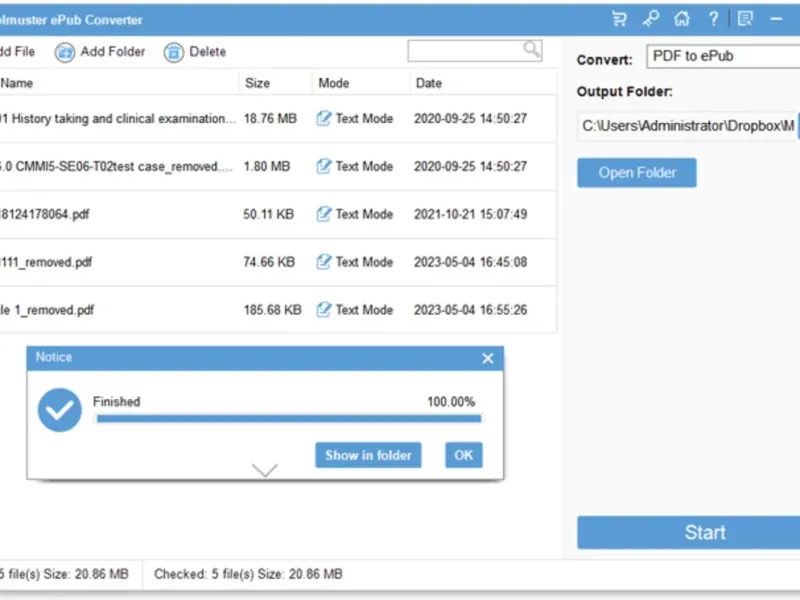Click the Delete label in toolbar
The width and height of the screenshot is (800, 600).
click(x=207, y=52)
